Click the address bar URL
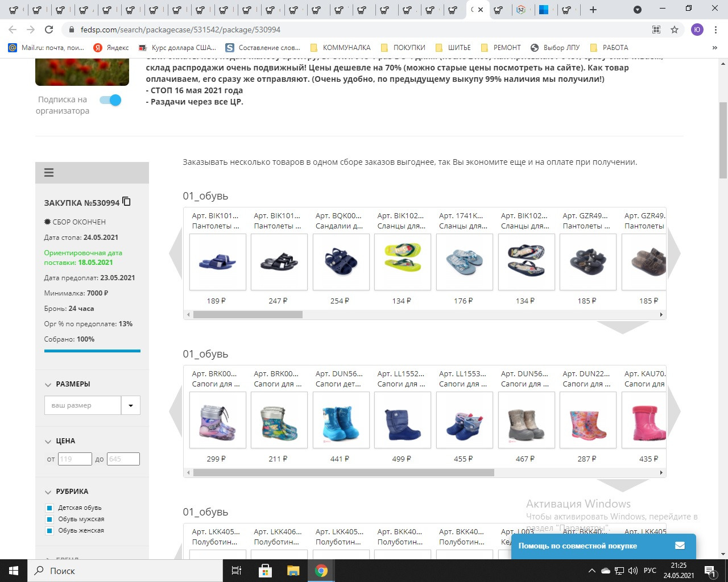Image resolution: width=728 pixels, height=582 pixels. point(180,30)
